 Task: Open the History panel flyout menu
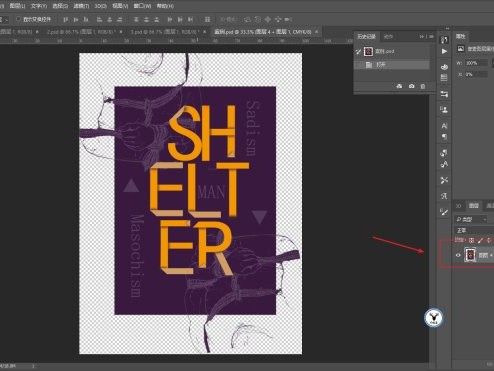(x=431, y=36)
